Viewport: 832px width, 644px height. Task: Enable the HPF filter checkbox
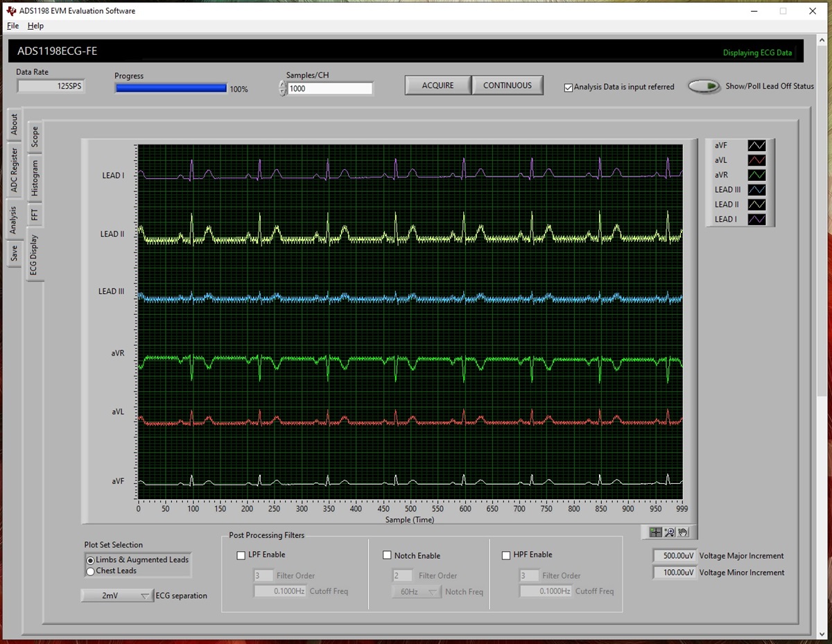(x=506, y=555)
